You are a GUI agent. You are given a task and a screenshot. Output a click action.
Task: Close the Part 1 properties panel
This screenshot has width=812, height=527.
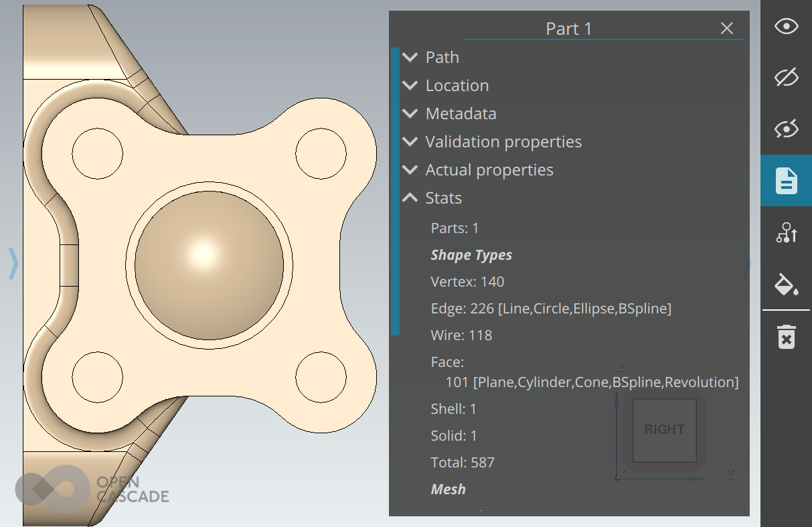pyautogui.click(x=726, y=28)
